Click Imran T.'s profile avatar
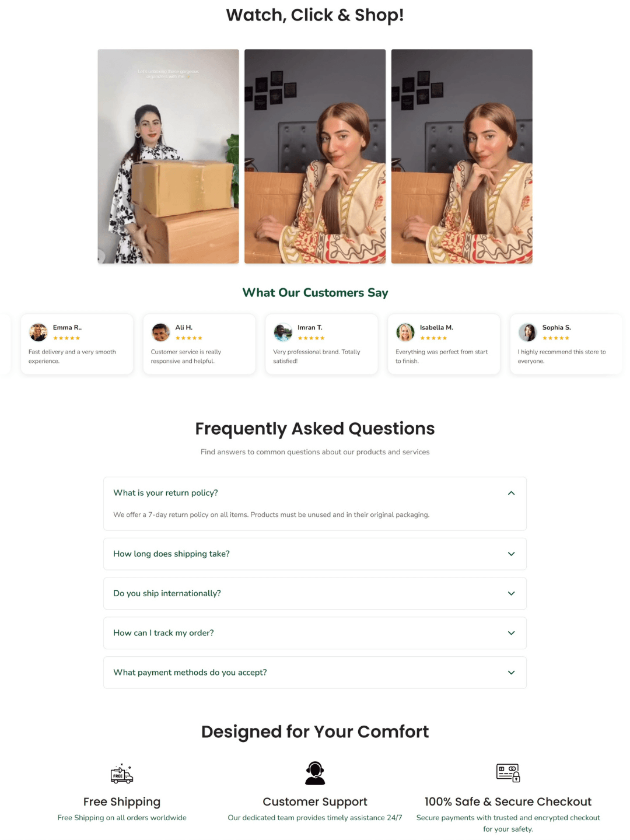The width and height of the screenshot is (630, 840). pyautogui.click(x=283, y=332)
